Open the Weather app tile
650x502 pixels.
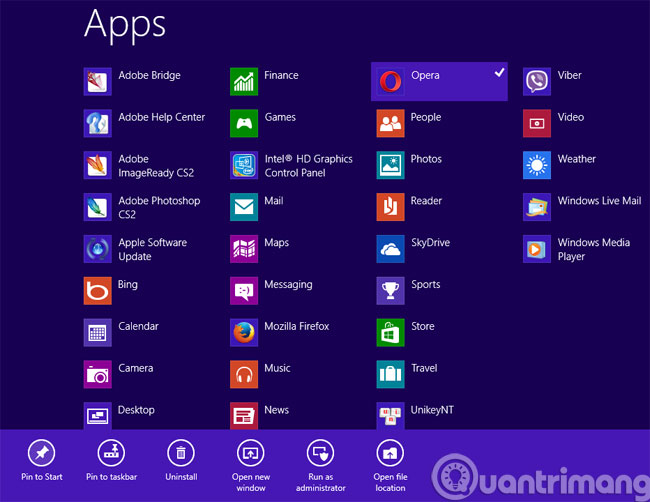click(x=537, y=165)
